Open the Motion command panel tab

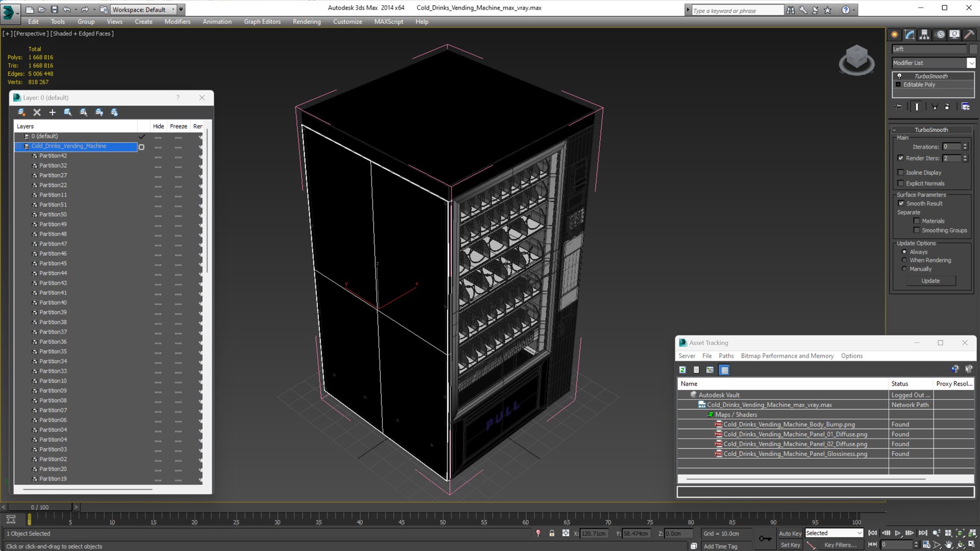[940, 35]
